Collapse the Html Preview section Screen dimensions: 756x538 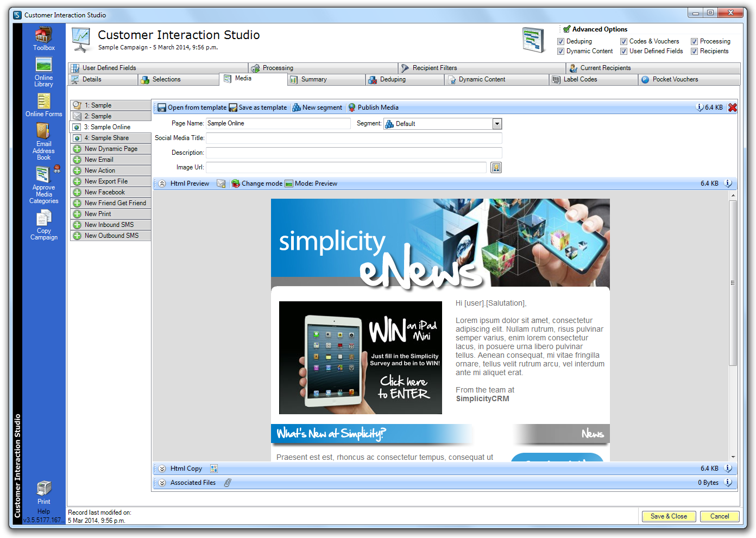point(162,183)
